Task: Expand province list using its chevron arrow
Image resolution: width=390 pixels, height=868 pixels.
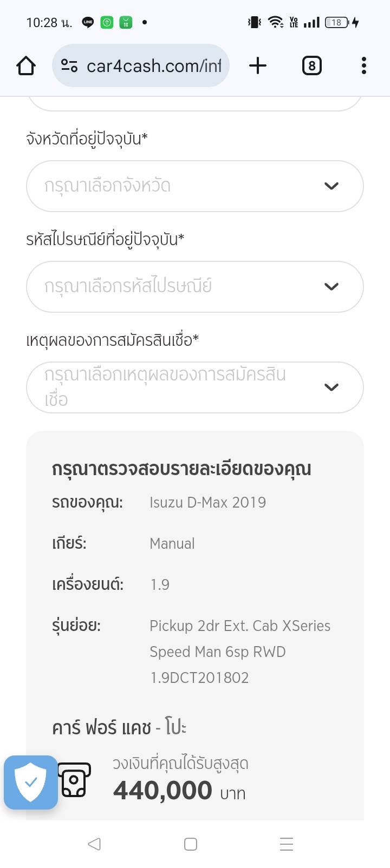Action: [331, 186]
